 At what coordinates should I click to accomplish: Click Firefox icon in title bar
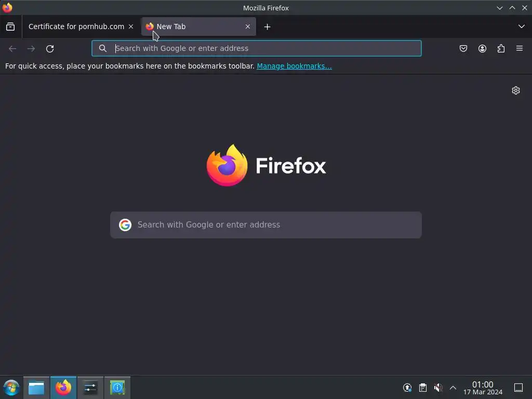pyautogui.click(x=7, y=7)
